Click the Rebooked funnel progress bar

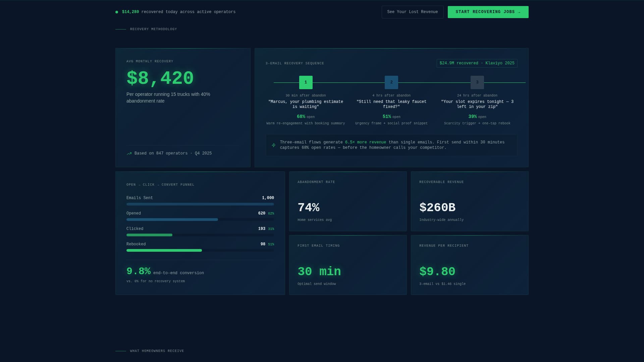coord(200,250)
